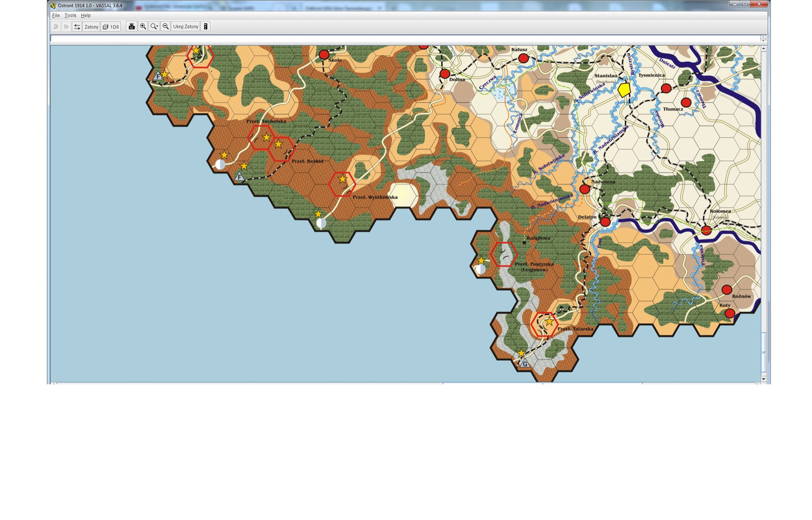812x520 pixels.
Task: Click the last toolbar icon after Ukryj Żetony
Action: coord(206,27)
